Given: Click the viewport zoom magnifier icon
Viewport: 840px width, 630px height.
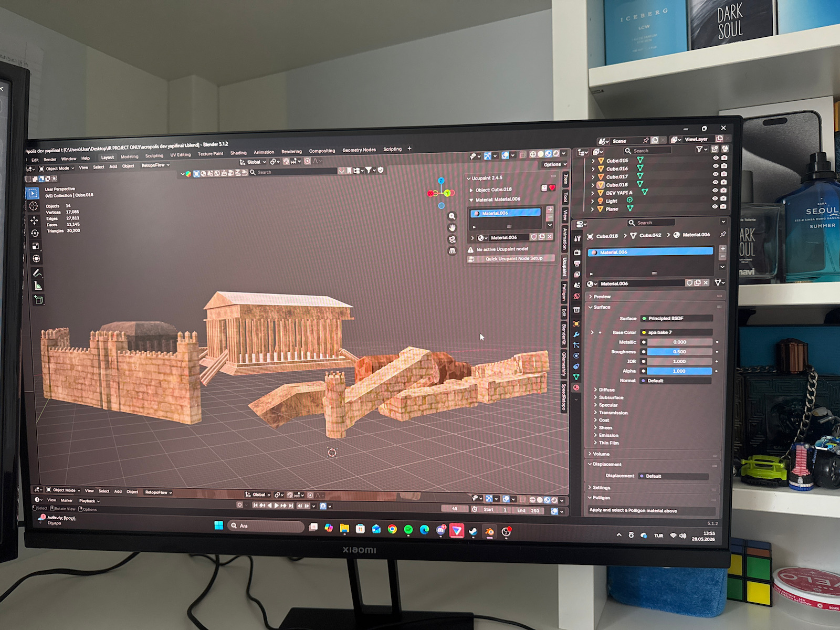Looking at the screenshot, I should click(451, 216).
